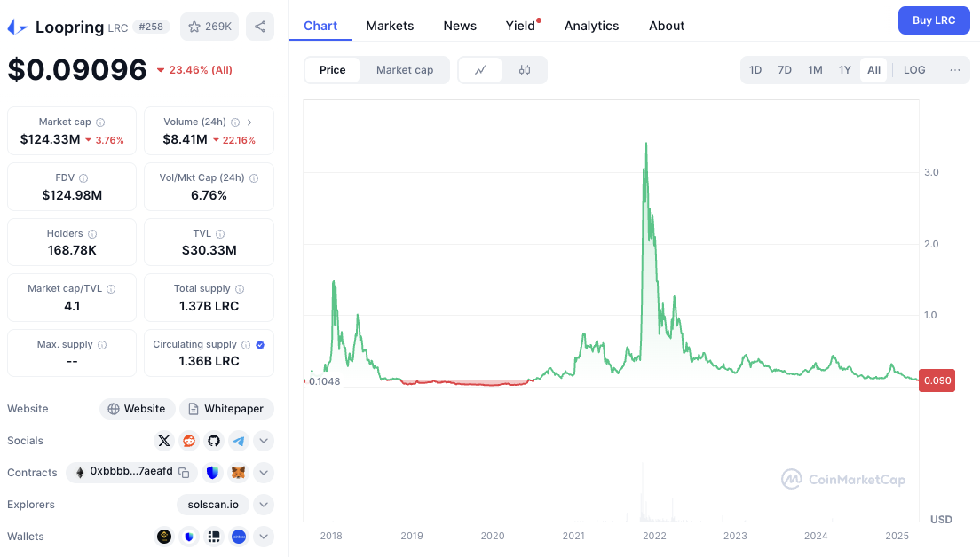This screenshot has height=557, width=980.
Task: Add Loopring to watchlist with the star button
Action: coord(209,27)
